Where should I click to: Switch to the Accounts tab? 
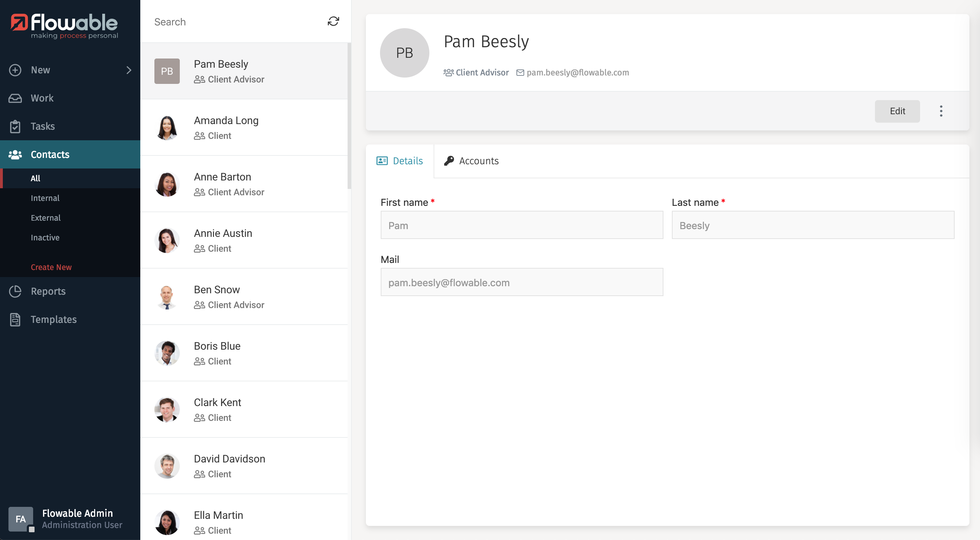[478, 161]
